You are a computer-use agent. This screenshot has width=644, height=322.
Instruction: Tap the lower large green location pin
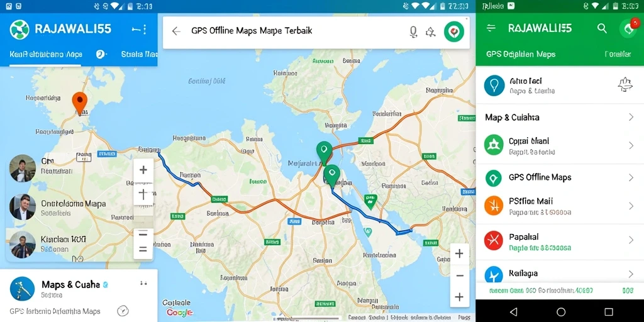[331, 176]
